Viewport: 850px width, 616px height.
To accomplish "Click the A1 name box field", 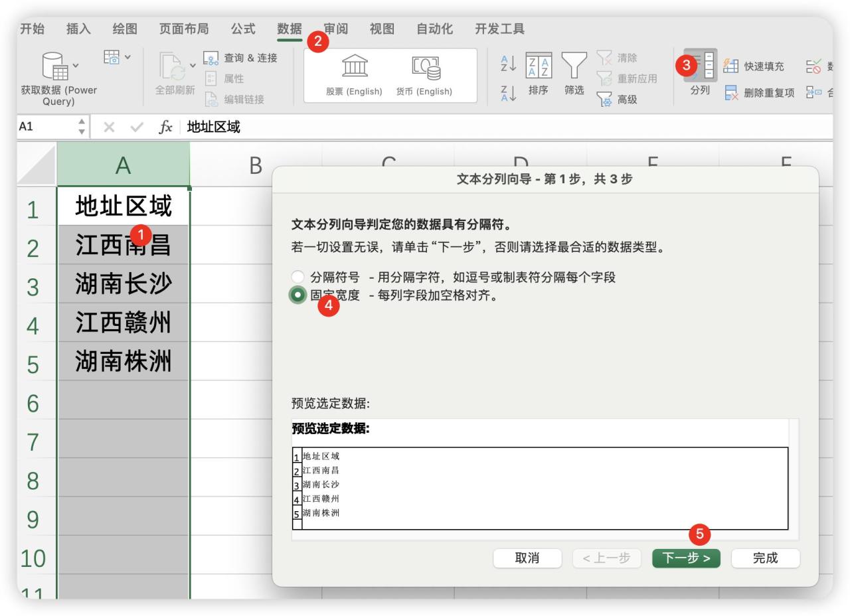I will [x=46, y=127].
